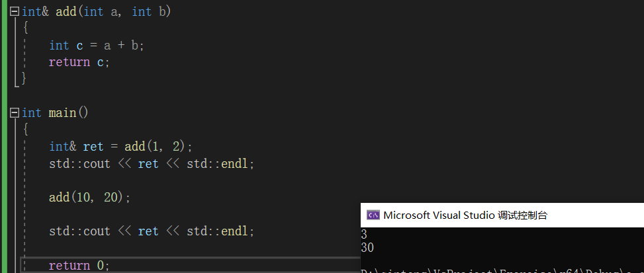The width and height of the screenshot is (644, 273).
Task: Click the console output line '30'
Action: [x=368, y=247]
